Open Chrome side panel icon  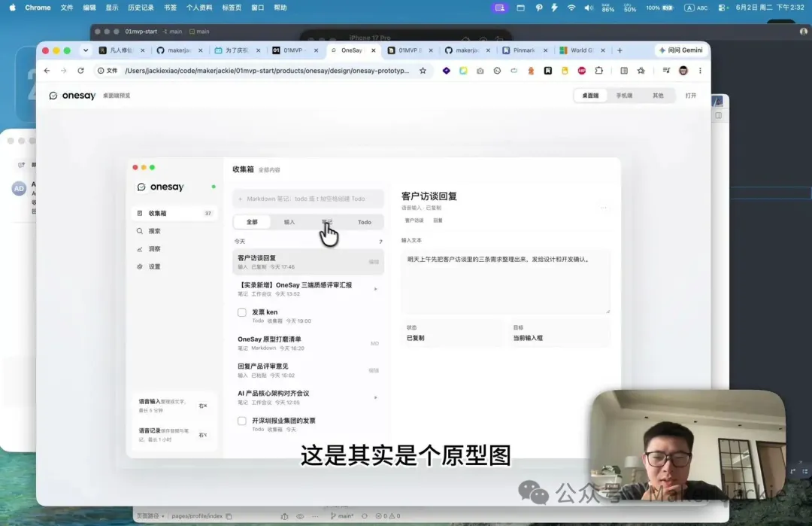point(624,71)
